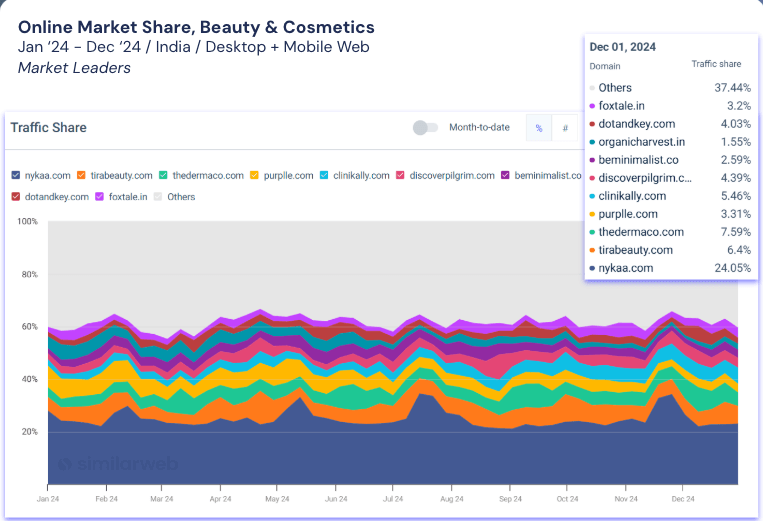Image resolution: width=763 pixels, height=521 pixels.
Task: Click the Dec 01, 2024 tooltip date
Action: click(x=622, y=47)
